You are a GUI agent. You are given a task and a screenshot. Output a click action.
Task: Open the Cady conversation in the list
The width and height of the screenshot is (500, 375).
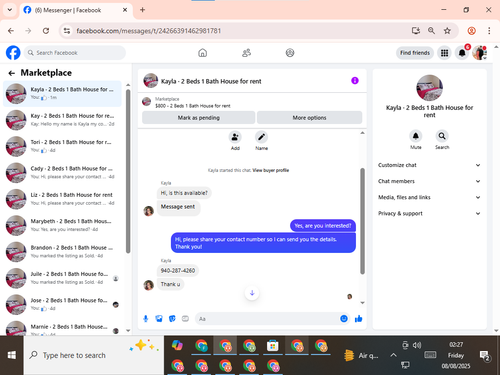point(62,172)
